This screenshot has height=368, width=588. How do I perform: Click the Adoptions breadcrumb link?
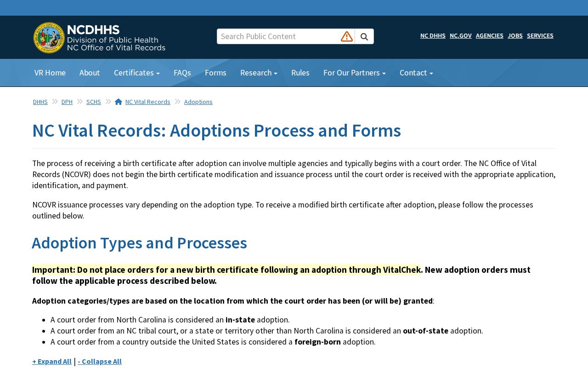198,102
